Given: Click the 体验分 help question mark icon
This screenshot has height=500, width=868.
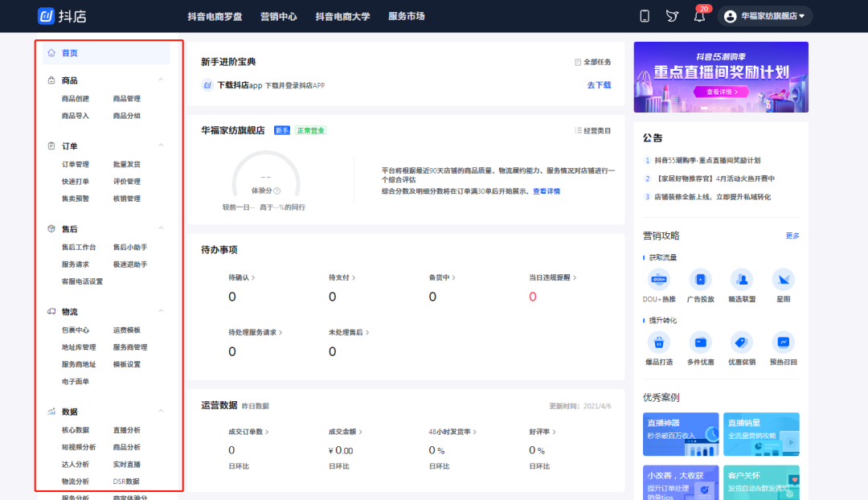Looking at the screenshot, I should coord(277,191).
